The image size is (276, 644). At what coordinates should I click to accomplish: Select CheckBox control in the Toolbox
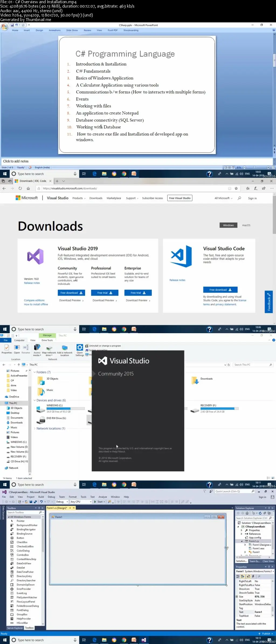click(x=22, y=542)
